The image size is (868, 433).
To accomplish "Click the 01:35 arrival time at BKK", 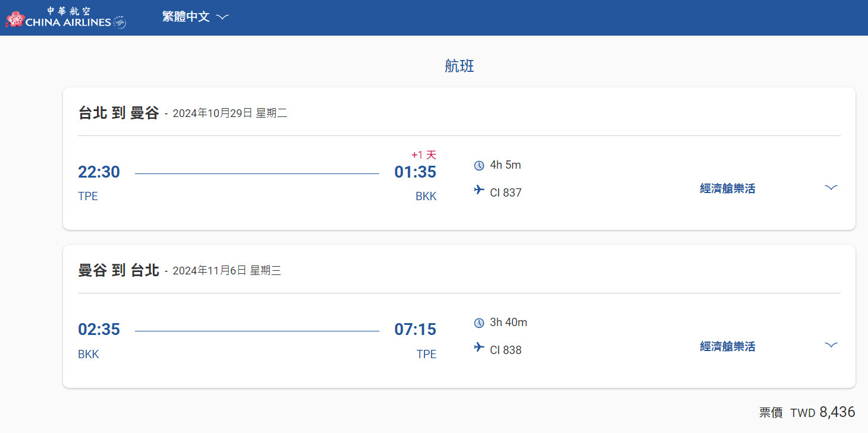I will pyautogui.click(x=416, y=172).
